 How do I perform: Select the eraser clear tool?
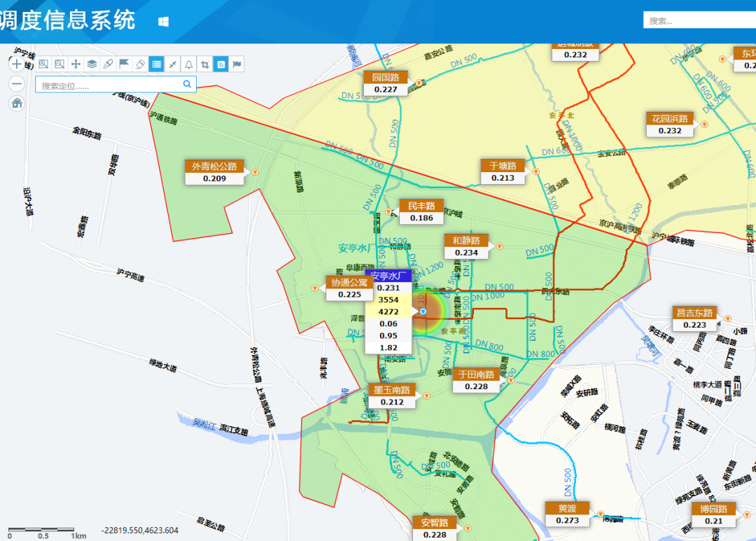(140, 64)
